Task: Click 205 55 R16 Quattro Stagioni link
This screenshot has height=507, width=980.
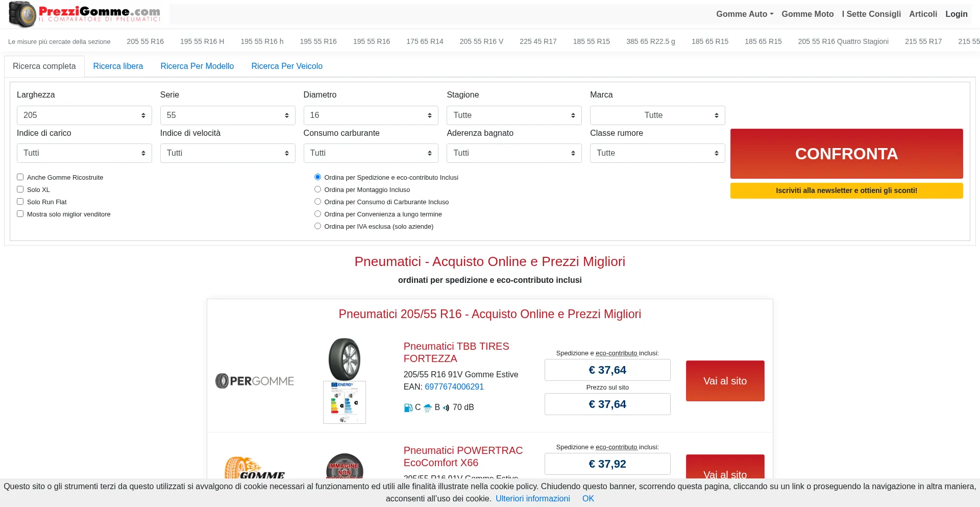Action: click(x=843, y=41)
